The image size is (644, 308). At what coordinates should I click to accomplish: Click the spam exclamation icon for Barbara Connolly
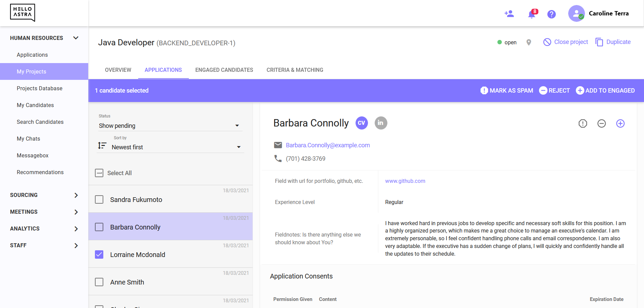(583, 123)
